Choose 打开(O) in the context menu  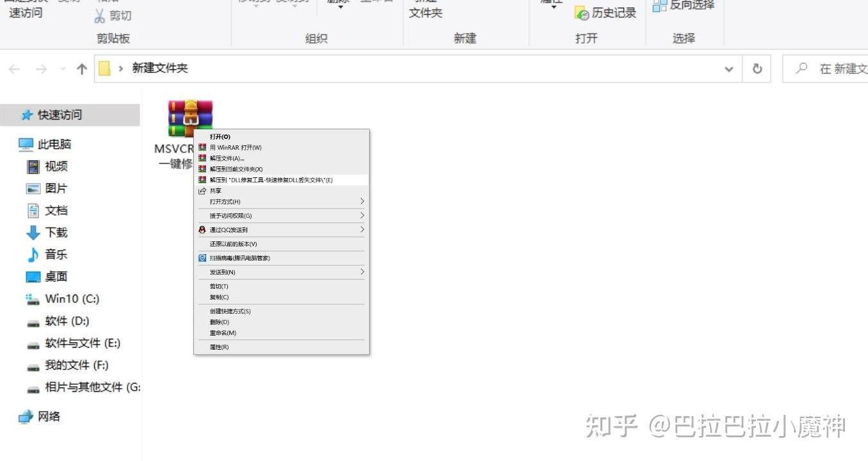pos(282,136)
